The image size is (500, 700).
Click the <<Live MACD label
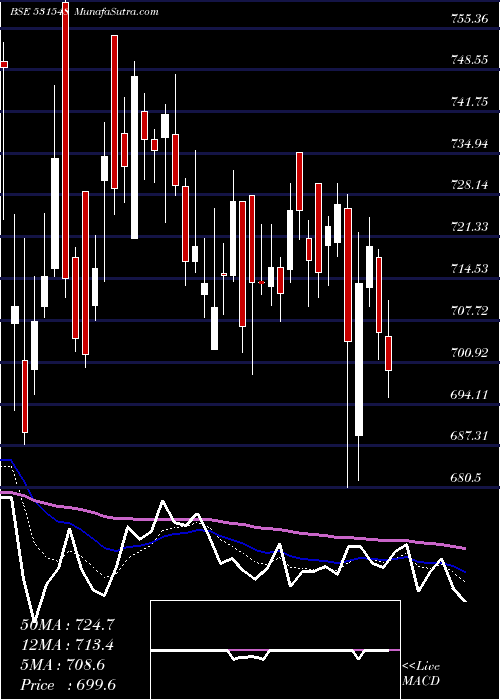(x=421, y=674)
